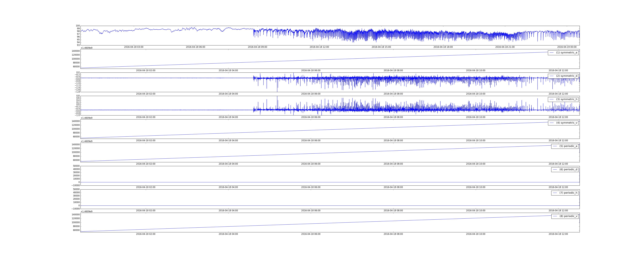Click the 2016-04-18 21:00 tick label
This screenshot has height=258, width=644.
pyautogui.click(x=505, y=47)
